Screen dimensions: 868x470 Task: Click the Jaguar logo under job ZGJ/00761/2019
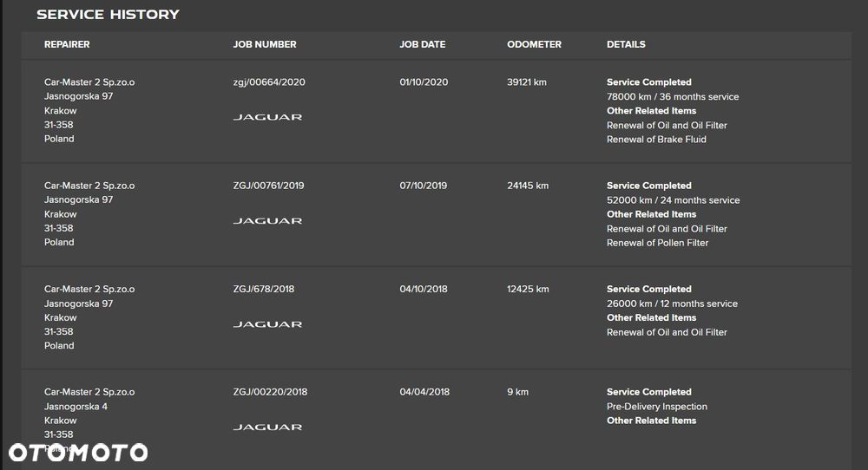tap(267, 221)
